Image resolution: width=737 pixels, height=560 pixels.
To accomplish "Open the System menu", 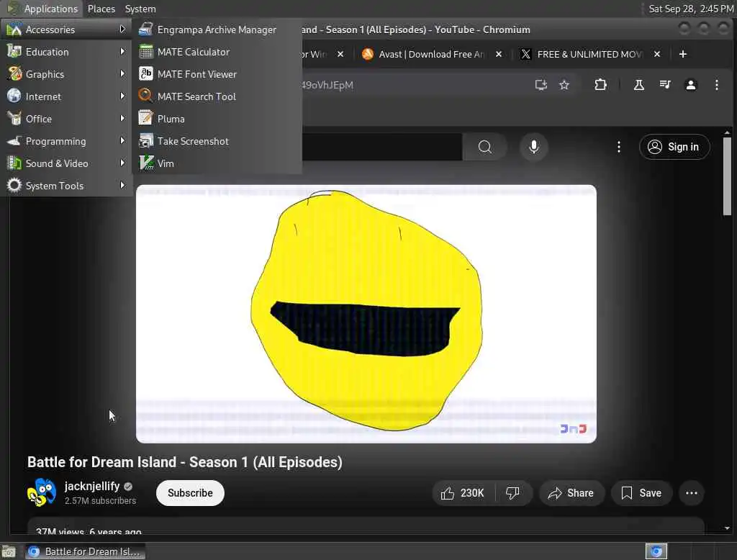I will (140, 9).
